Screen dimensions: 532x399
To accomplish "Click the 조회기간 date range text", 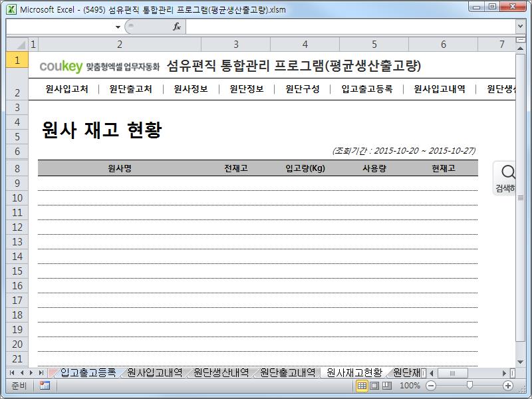I will click(x=404, y=151).
